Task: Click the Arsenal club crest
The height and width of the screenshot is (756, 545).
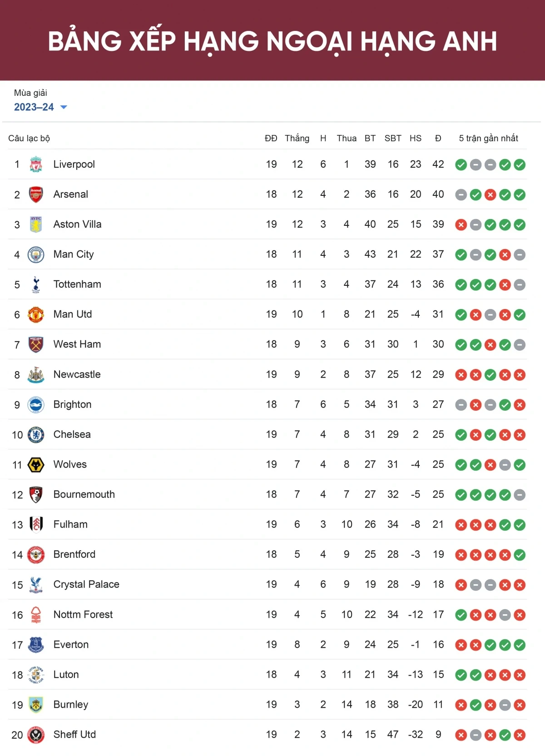Action: pyautogui.click(x=36, y=194)
